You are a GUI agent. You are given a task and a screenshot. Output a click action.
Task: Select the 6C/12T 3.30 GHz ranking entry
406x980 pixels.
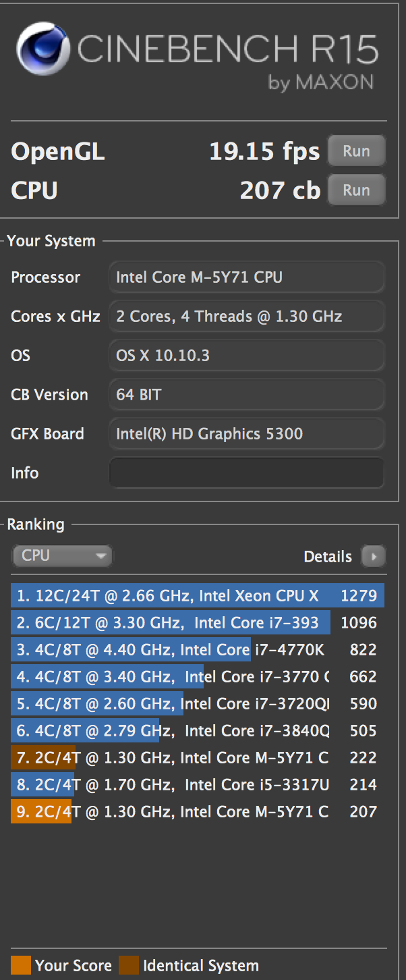click(197, 623)
